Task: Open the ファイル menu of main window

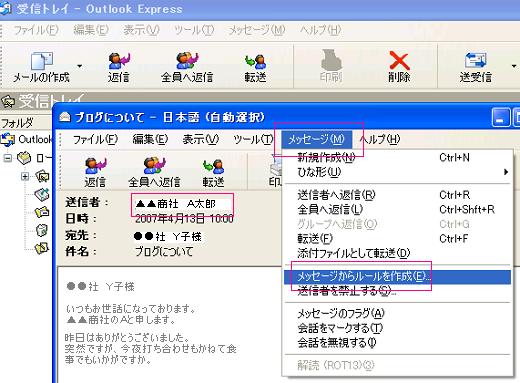Action: pos(36,30)
